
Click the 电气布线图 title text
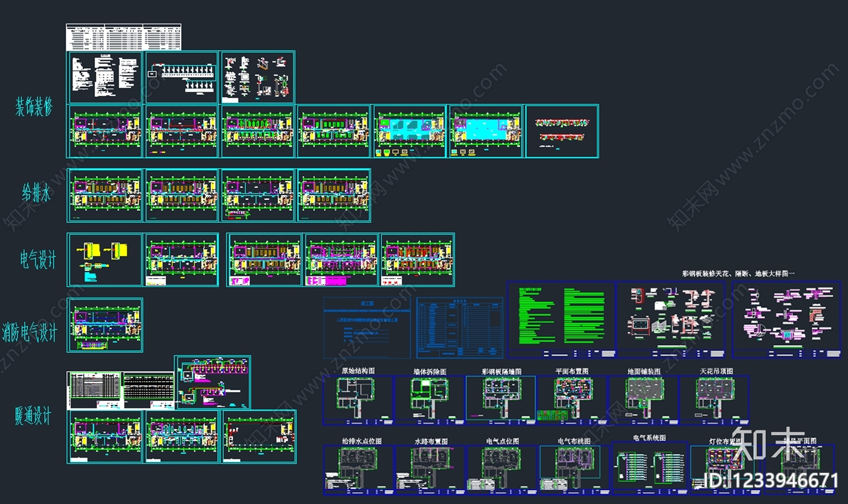pos(574,441)
